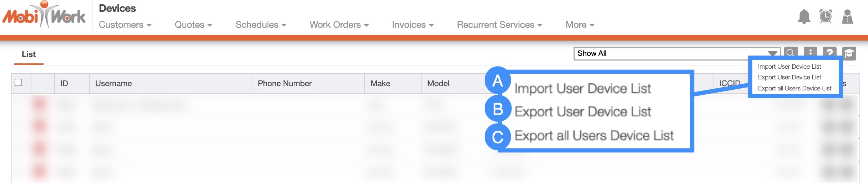Choose Export all Users Device List
The width and height of the screenshot is (868, 183).
[x=794, y=88]
